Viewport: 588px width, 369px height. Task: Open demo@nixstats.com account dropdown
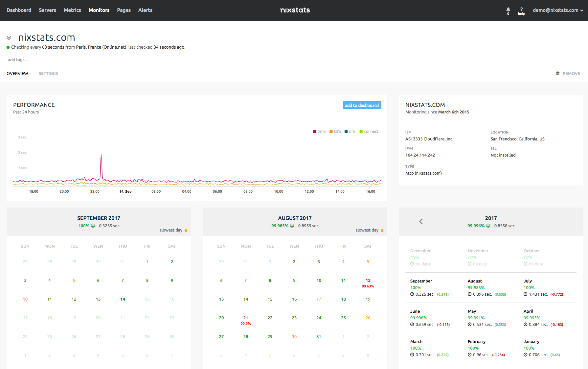pyautogui.click(x=558, y=10)
